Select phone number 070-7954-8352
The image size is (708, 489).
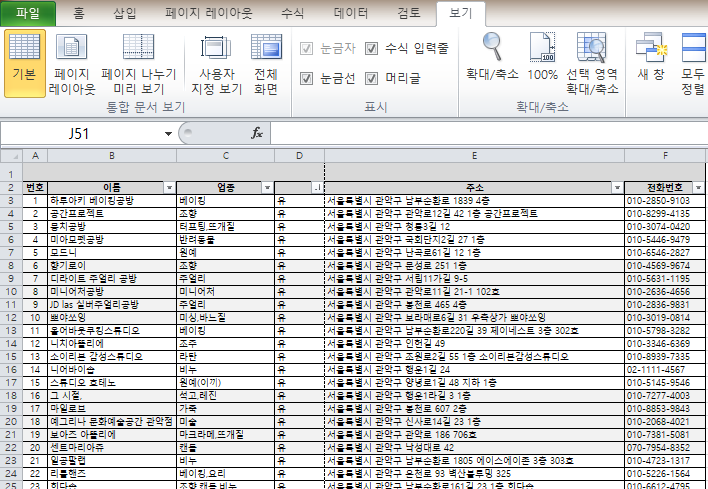click(665, 448)
